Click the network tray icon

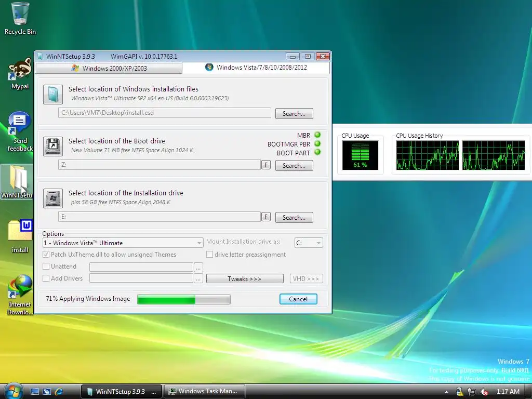tap(472, 392)
